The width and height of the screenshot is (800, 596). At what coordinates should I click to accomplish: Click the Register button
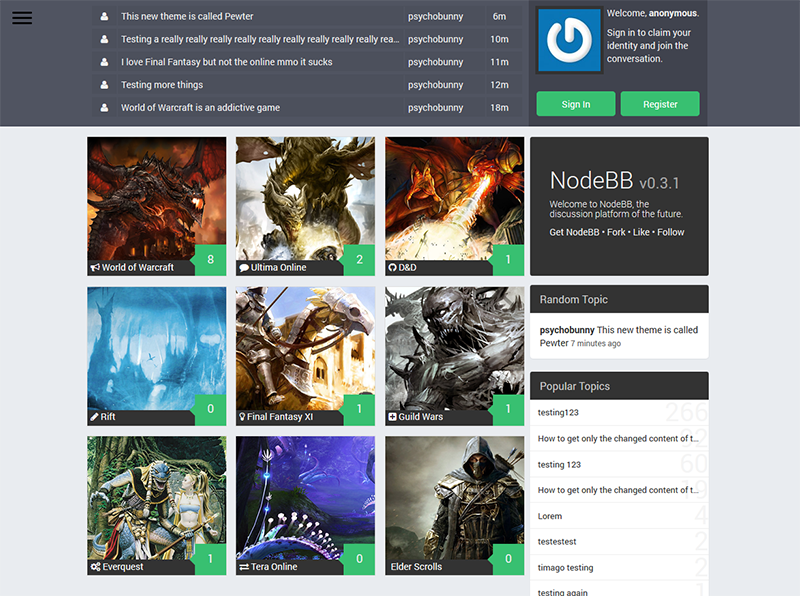660,104
